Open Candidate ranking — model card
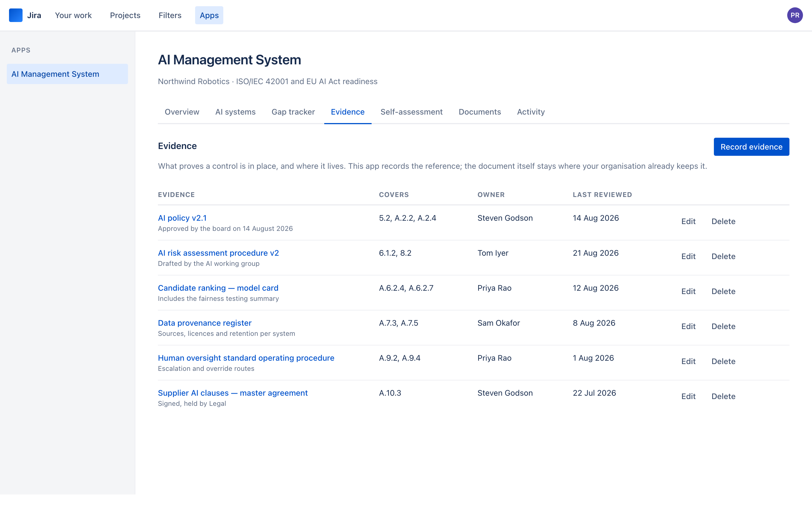 pyautogui.click(x=218, y=288)
